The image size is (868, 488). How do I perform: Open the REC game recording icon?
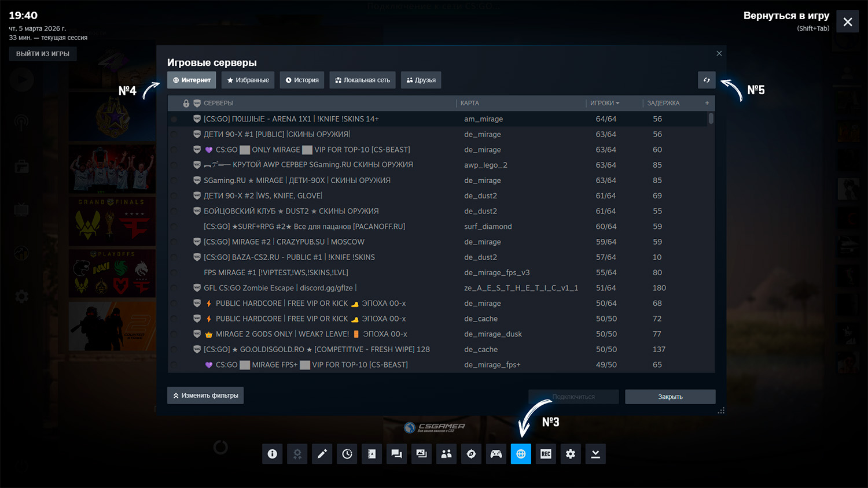coord(546,454)
